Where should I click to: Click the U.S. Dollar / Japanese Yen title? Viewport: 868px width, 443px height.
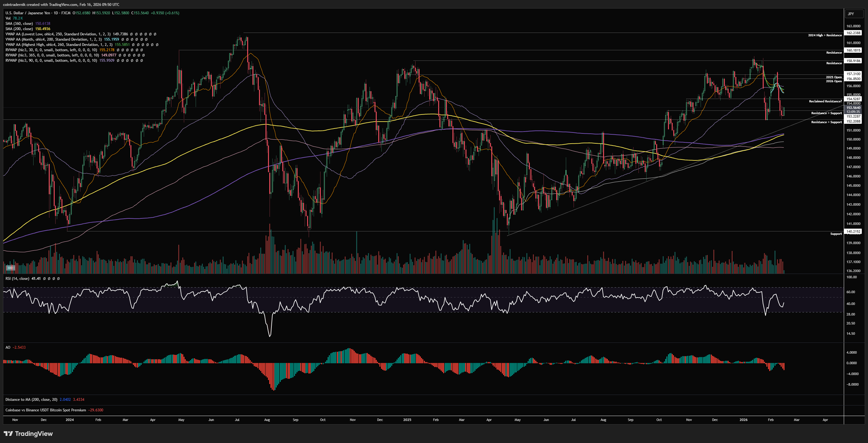pyautogui.click(x=28, y=13)
